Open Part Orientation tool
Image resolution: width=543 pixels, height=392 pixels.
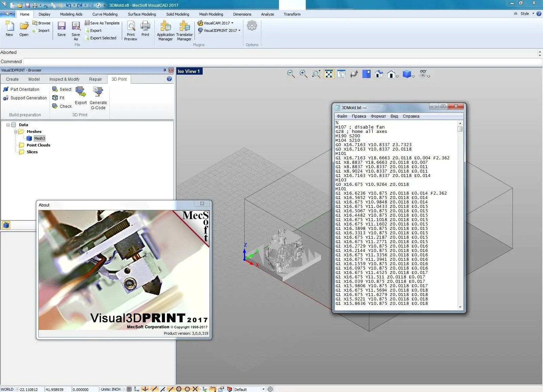pyautogui.click(x=21, y=90)
